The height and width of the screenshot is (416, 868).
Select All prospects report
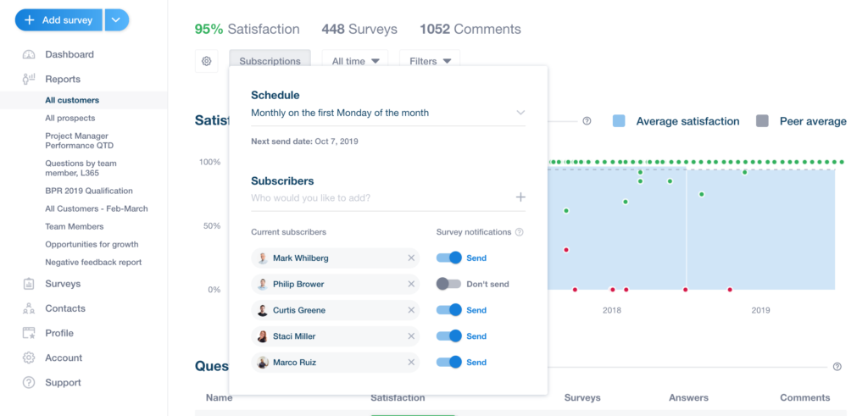point(70,118)
